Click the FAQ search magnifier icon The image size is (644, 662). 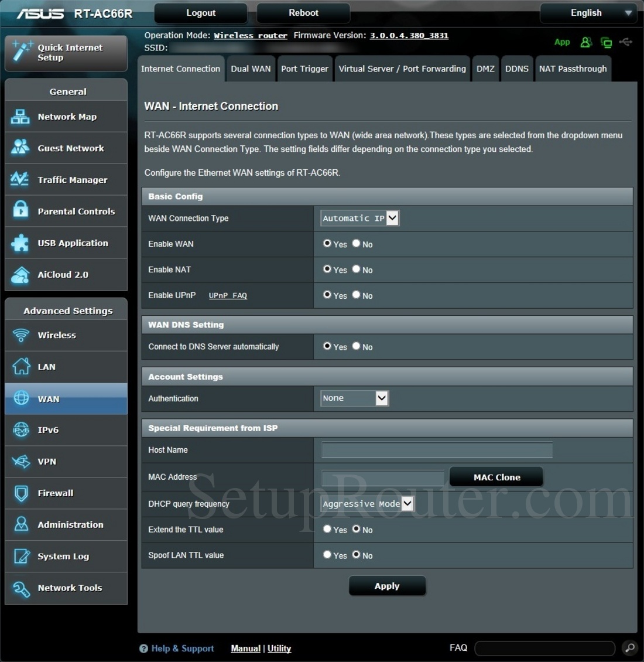(629, 647)
